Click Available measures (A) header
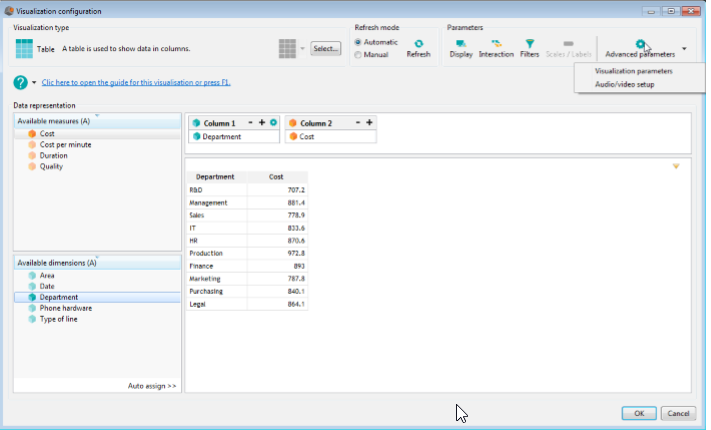The height and width of the screenshot is (430, 711). [97, 121]
